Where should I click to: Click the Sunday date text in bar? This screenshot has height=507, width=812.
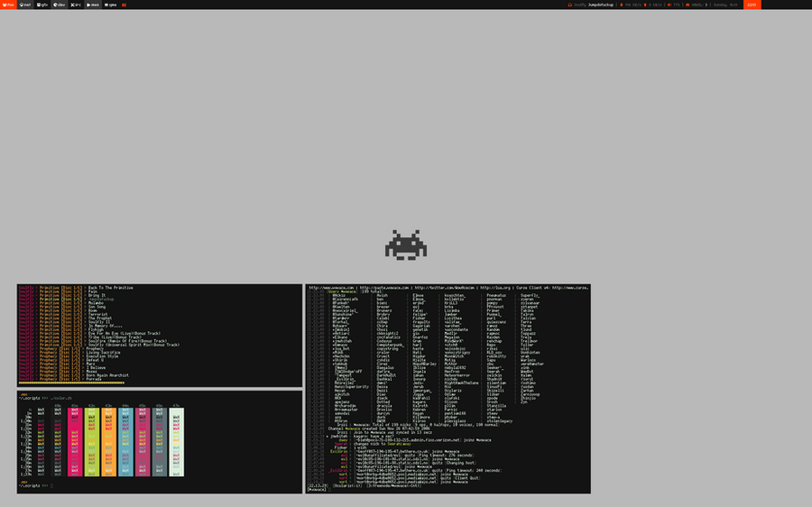point(725,5)
